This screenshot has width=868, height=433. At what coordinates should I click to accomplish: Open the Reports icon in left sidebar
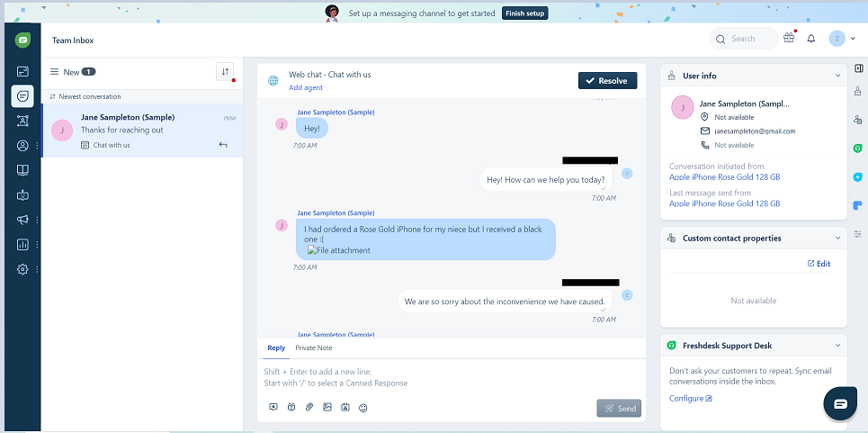(x=22, y=244)
